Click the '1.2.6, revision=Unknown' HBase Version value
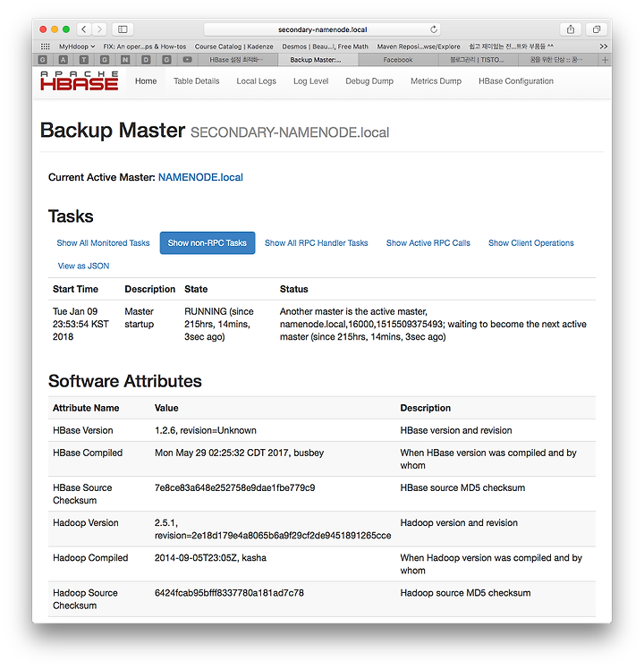This screenshot has height=669, width=644. coord(206,430)
